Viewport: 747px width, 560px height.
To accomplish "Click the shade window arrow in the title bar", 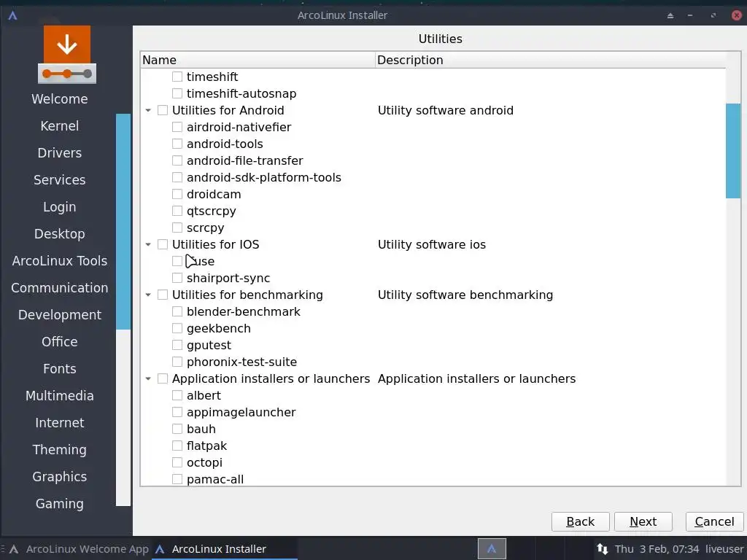I will (670, 16).
